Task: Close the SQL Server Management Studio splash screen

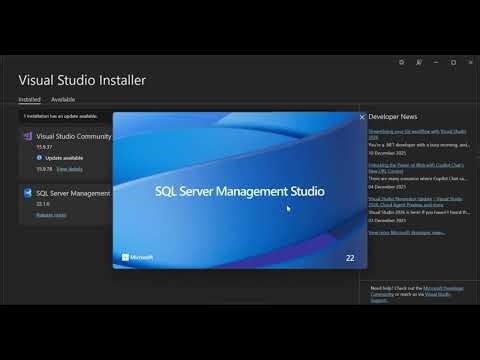Action: [x=362, y=117]
